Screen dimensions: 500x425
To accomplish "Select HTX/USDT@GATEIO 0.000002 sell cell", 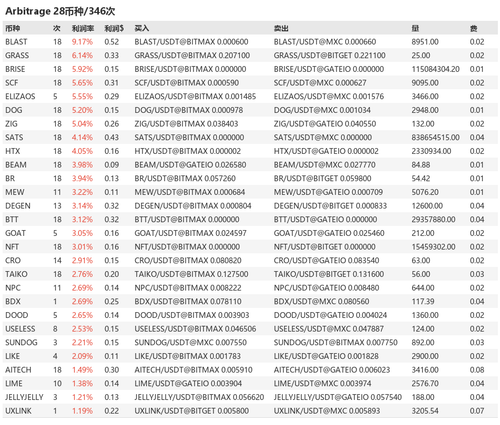I will click(326, 151).
